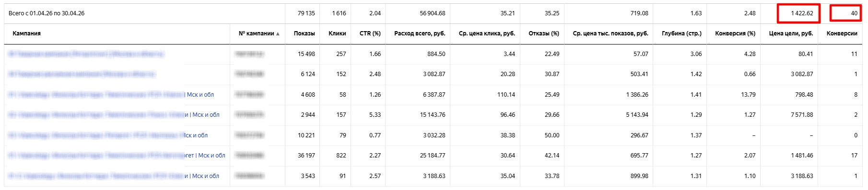The width and height of the screenshot is (868, 190).
Task: Open the campaign link with 36 197 impressions
Action: click(117, 156)
